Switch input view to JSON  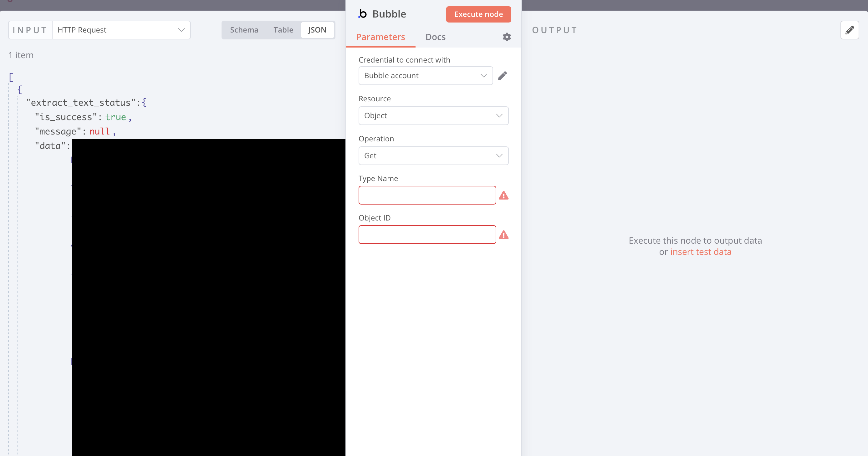[x=317, y=30]
